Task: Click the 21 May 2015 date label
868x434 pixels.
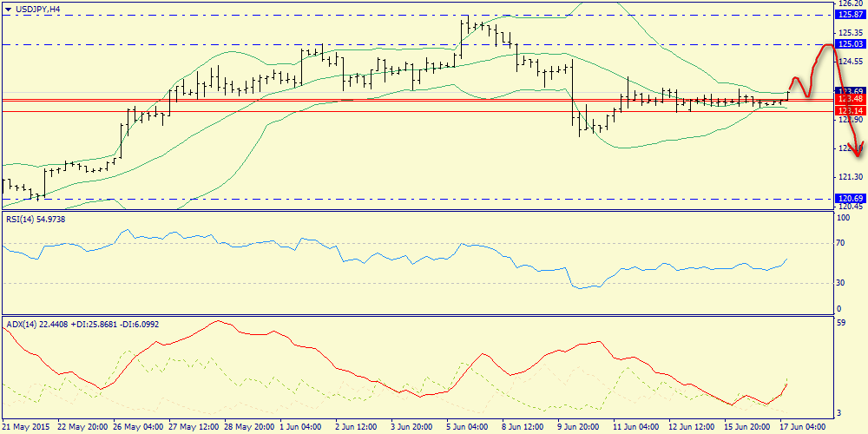Action: coord(27,427)
